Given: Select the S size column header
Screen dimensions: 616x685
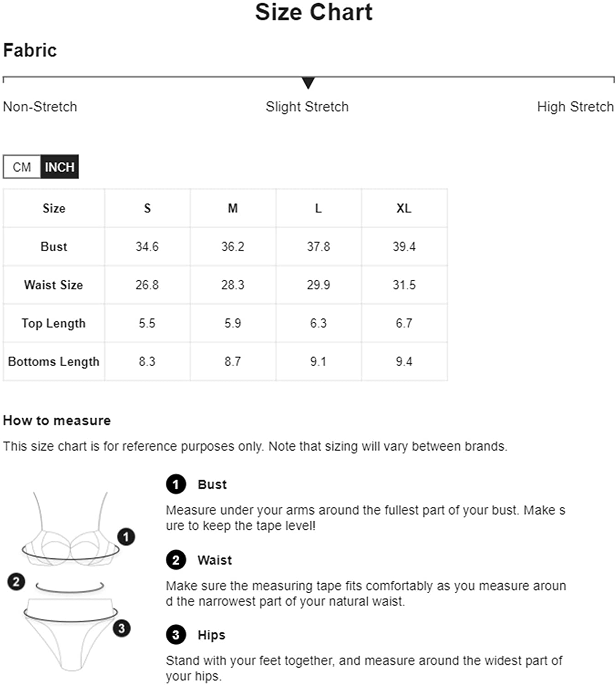Looking at the screenshot, I should pyautogui.click(x=147, y=208).
